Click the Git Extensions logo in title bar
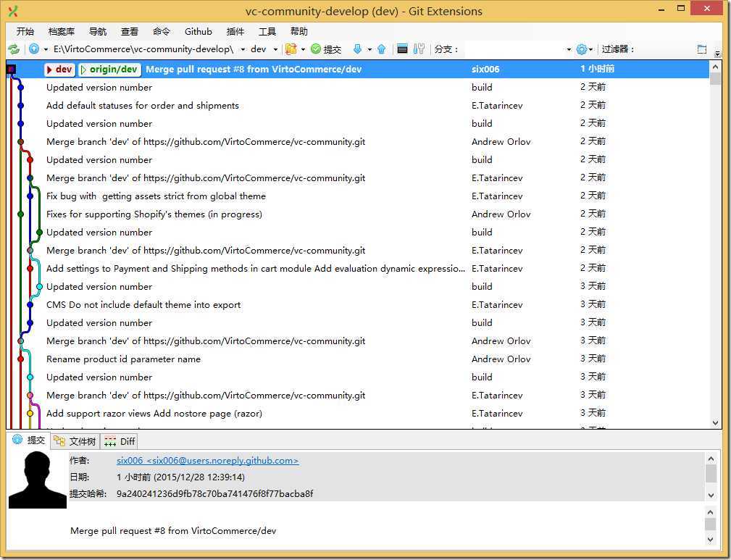Screen dimensions: 731x560 13,11
